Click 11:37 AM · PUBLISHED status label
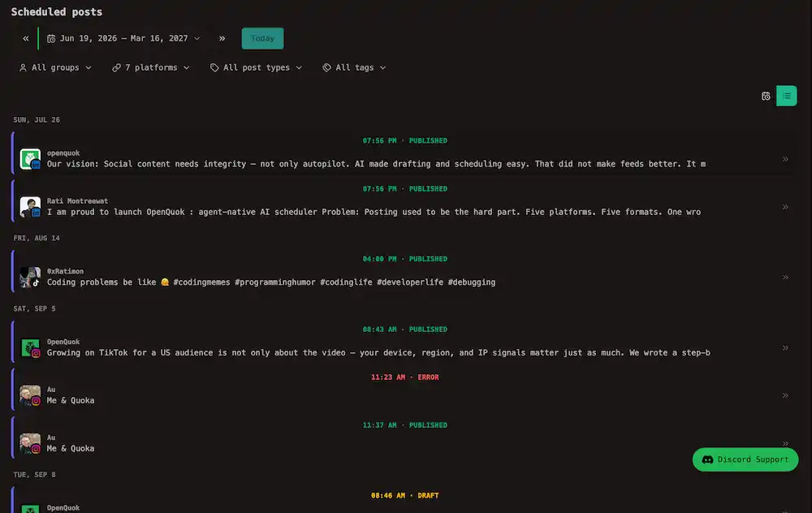The height and width of the screenshot is (513, 812). click(x=405, y=425)
